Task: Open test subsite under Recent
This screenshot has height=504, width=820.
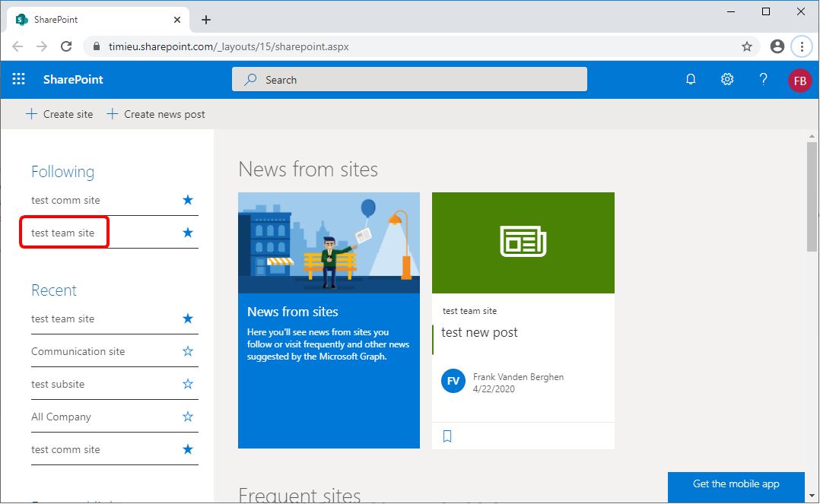Action: pos(58,385)
